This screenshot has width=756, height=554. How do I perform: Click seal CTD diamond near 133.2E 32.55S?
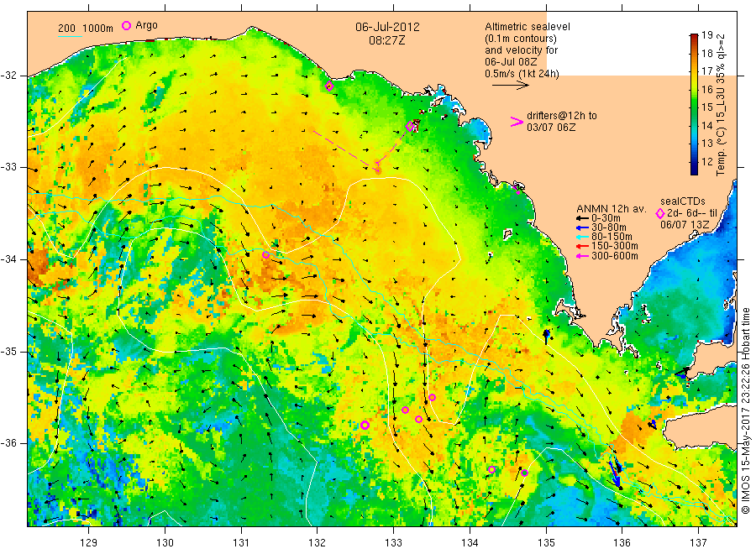coord(410,127)
